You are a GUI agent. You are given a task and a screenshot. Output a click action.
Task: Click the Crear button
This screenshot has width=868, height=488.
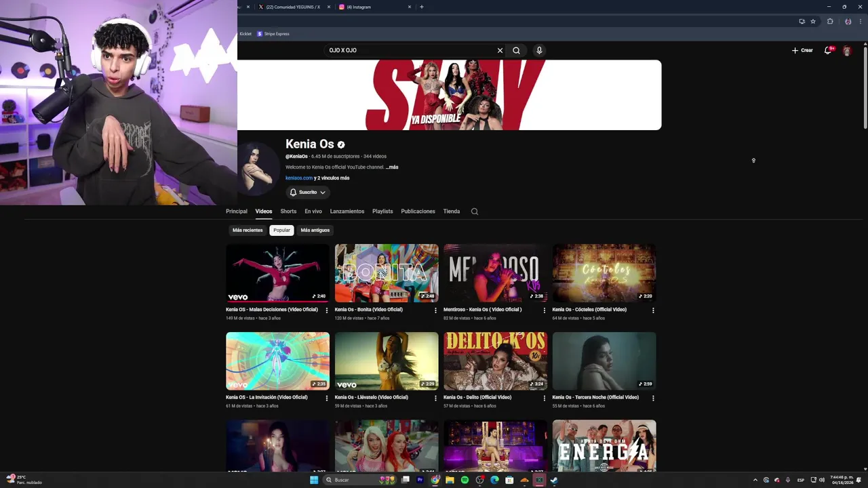[x=802, y=50]
